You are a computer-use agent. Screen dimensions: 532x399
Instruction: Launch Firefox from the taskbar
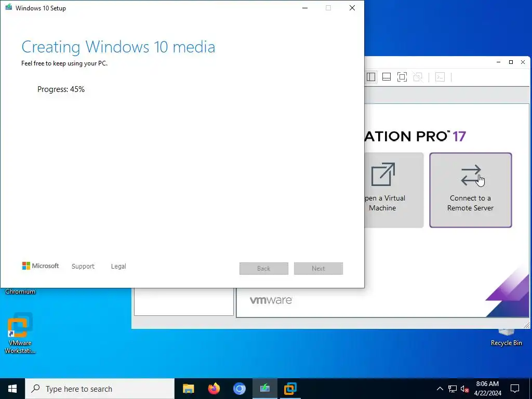tap(214, 389)
